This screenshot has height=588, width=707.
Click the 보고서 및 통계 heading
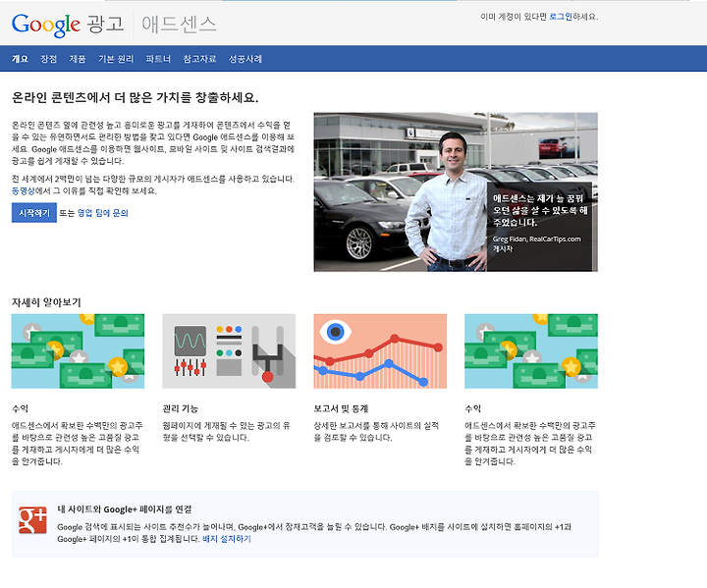pos(341,409)
